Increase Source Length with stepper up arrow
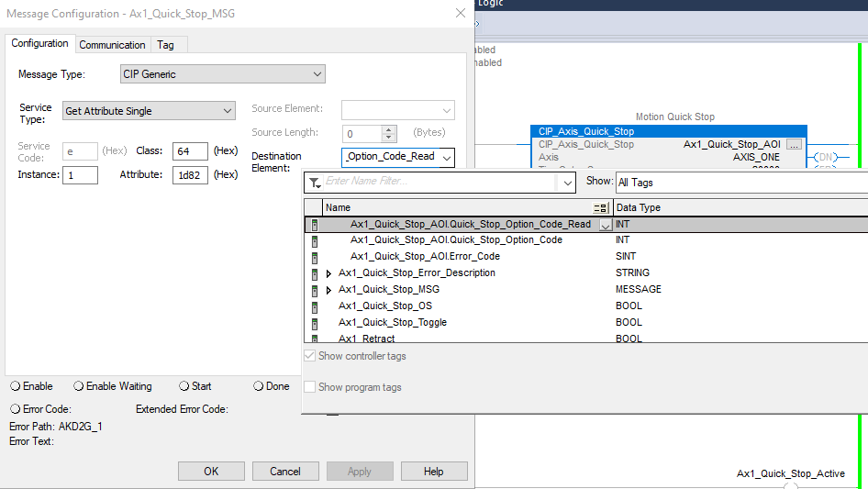Screen dimensions: 868x489 [x=389, y=129]
